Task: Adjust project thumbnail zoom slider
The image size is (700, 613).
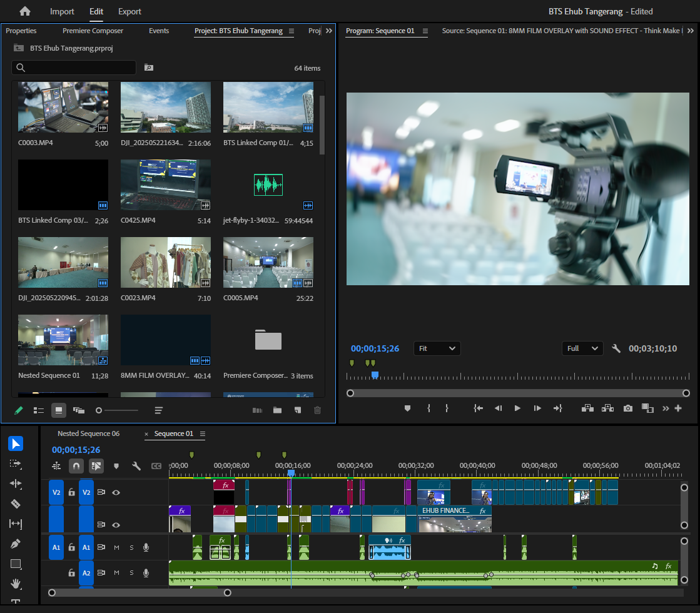Action: coord(117,410)
